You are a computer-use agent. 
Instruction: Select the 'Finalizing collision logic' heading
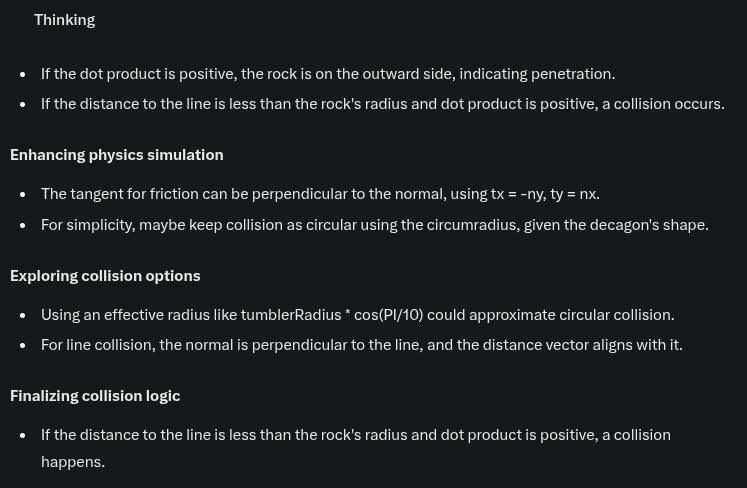pyautogui.click(x=95, y=396)
